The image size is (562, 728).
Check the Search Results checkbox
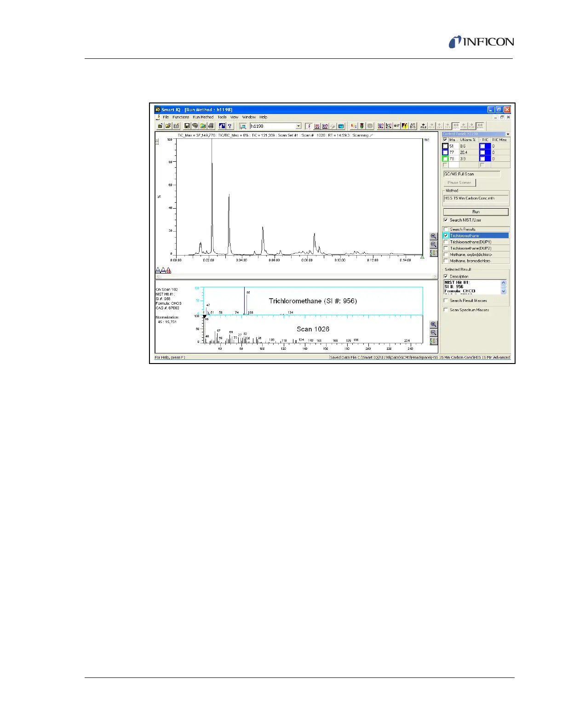(x=446, y=229)
